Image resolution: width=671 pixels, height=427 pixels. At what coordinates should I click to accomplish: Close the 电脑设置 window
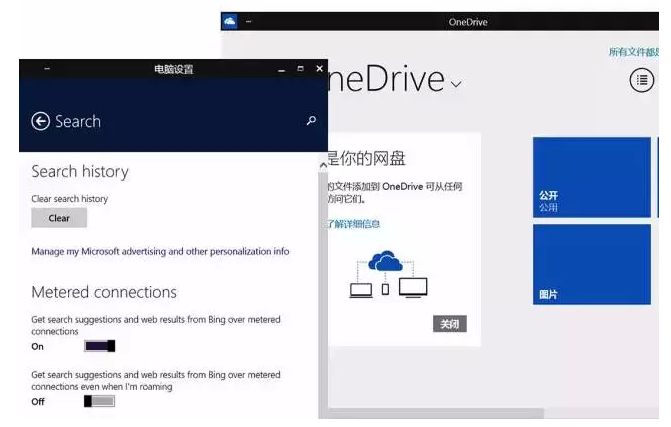319,68
